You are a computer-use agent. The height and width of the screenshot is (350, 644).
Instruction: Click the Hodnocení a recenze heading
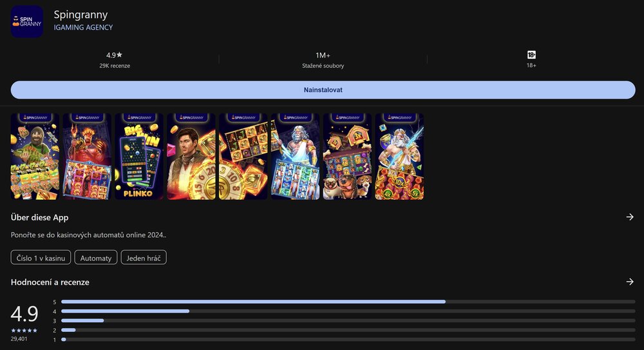click(x=50, y=282)
